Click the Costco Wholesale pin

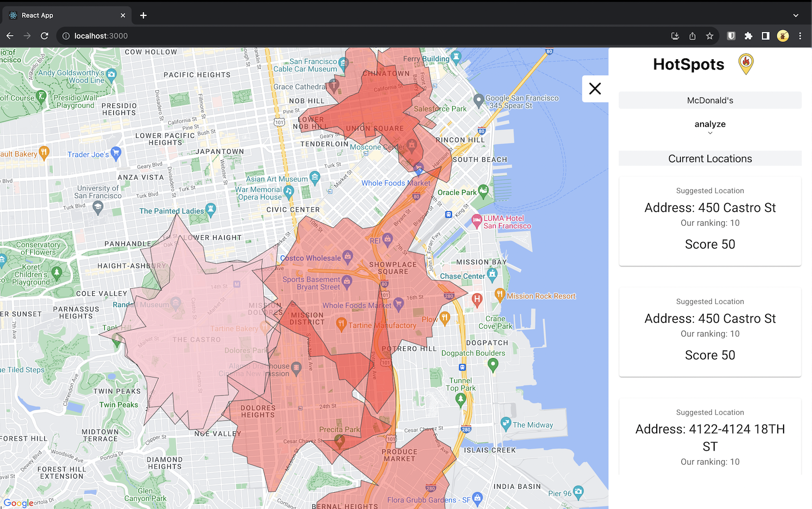tap(347, 256)
